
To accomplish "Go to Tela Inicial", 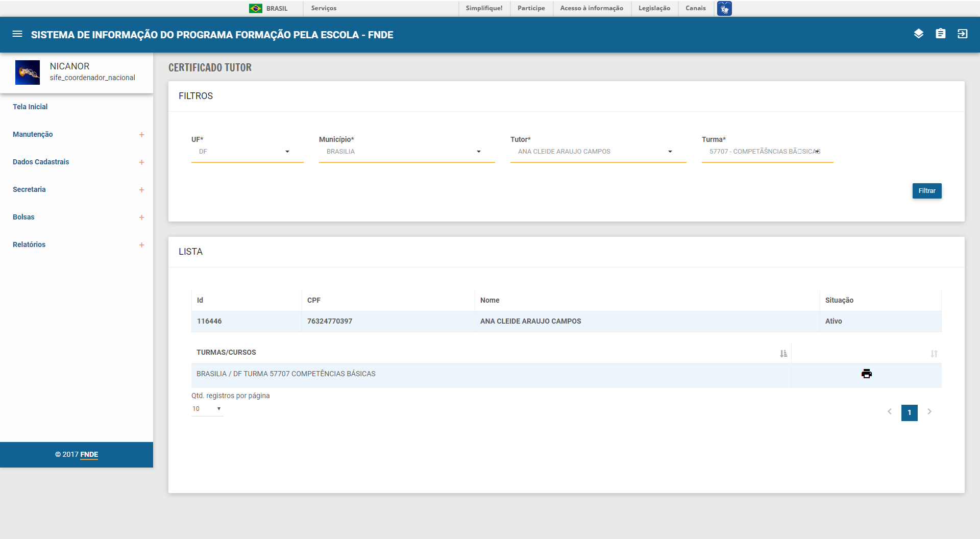I will (x=30, y=107).
